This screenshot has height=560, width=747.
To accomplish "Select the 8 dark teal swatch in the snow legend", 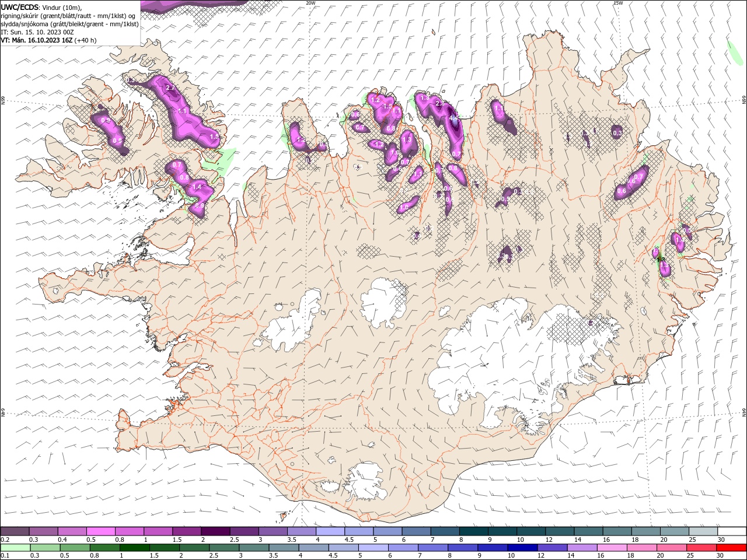I will click(473, 531).
